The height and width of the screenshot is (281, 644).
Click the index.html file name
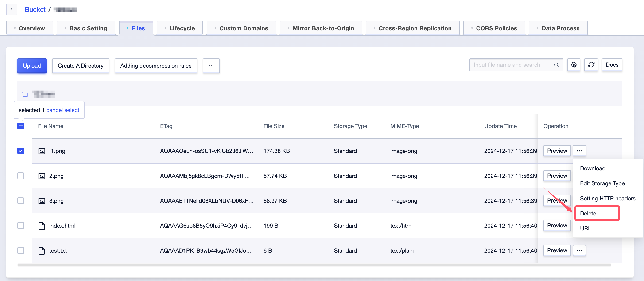62,226
